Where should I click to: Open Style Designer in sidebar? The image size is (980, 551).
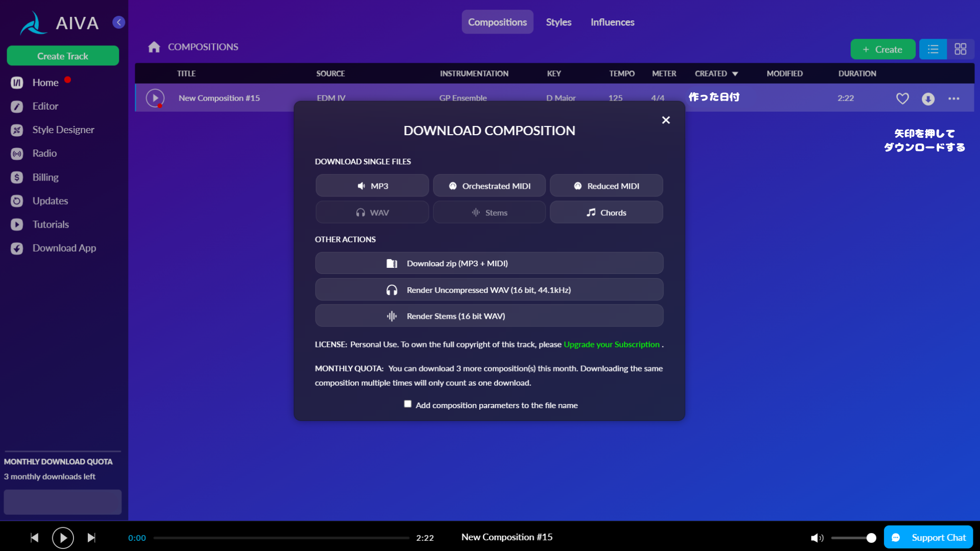[63, 130]
